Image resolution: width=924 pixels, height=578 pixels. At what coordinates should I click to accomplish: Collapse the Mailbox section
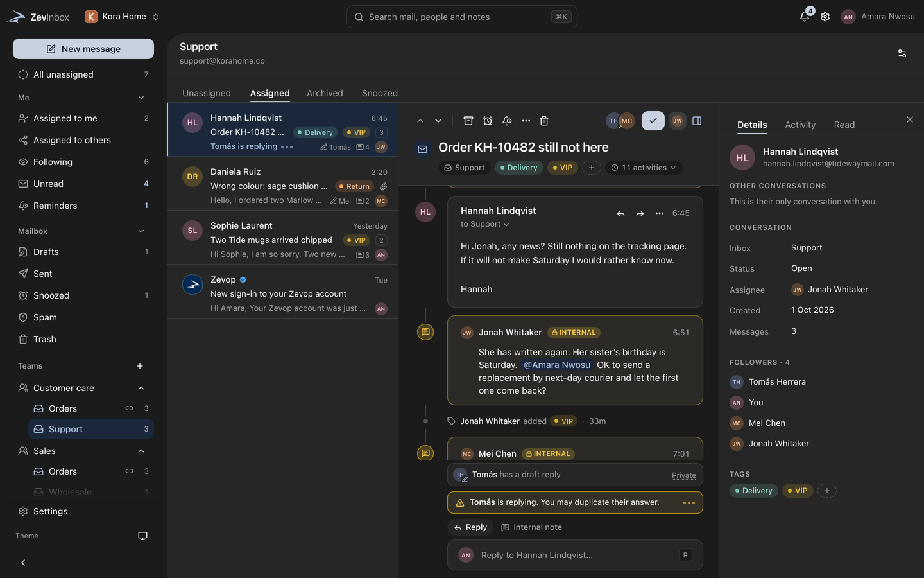(x=141, y=231)
